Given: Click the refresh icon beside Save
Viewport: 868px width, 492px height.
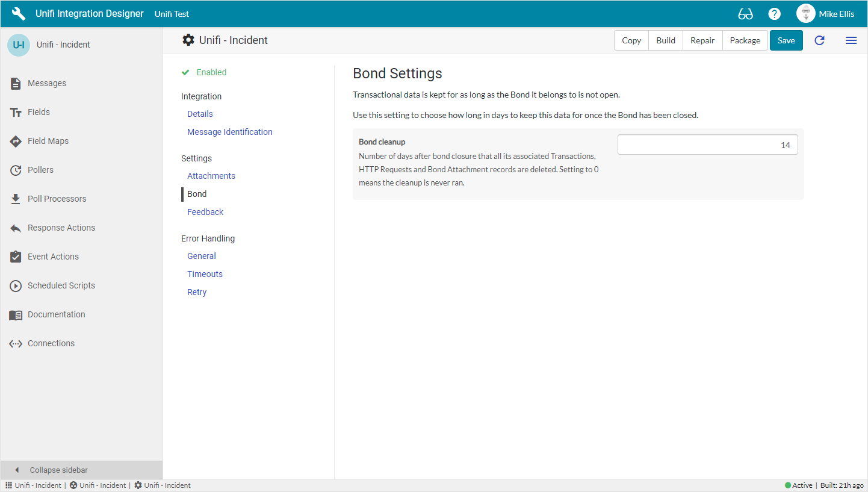Looking at the screenshot, I should click(x=819, y=40).
